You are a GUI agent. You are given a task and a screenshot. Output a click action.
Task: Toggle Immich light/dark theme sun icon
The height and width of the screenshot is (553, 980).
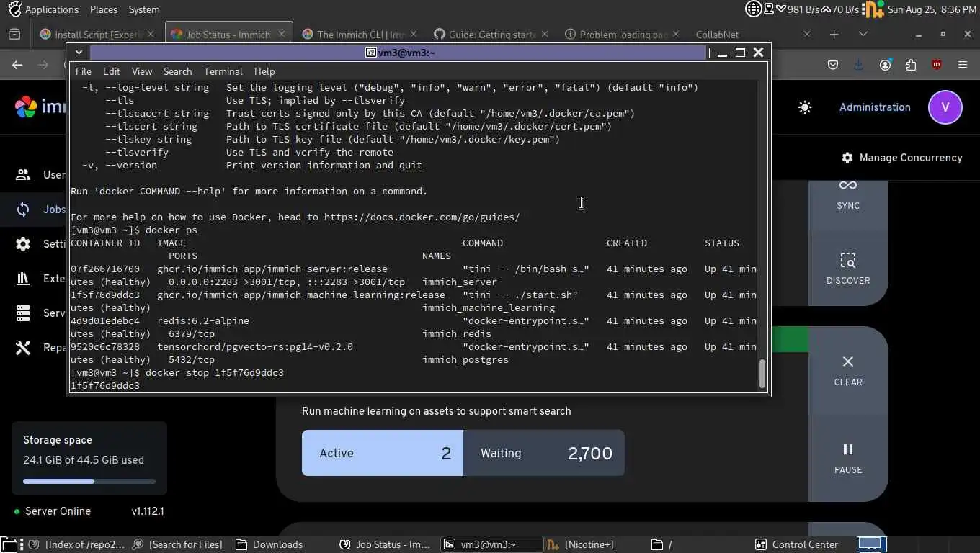pyautogui.click(x=805, y=107)
